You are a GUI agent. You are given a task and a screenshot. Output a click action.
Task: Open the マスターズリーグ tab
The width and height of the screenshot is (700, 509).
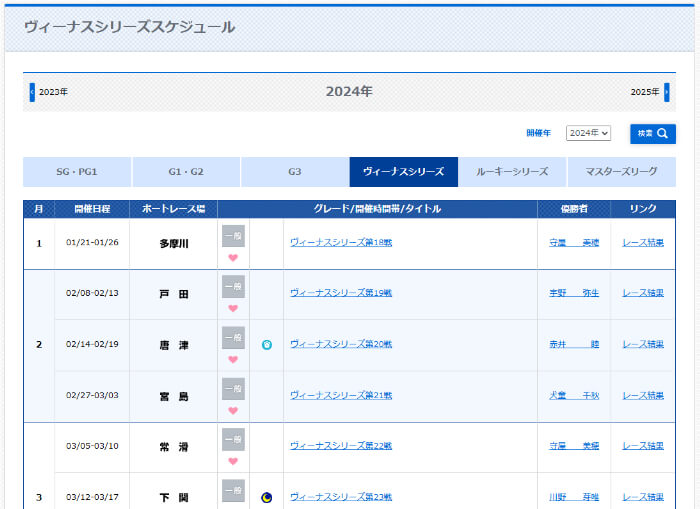621,172
